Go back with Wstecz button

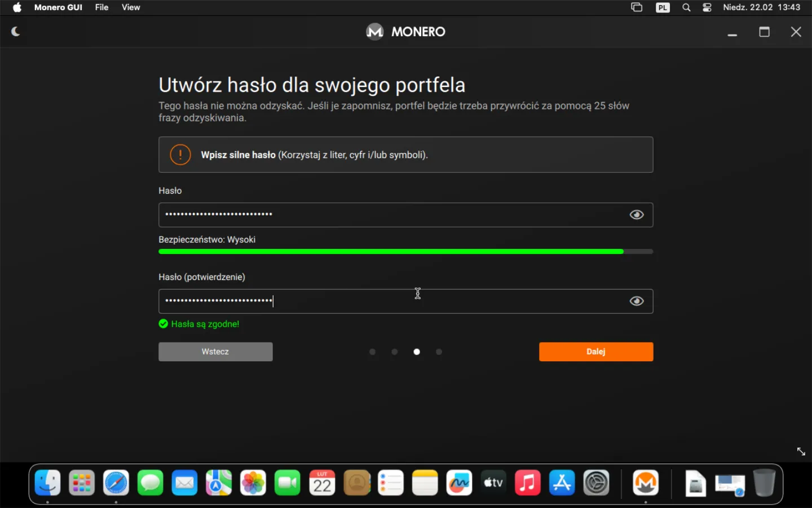(215, 352)
